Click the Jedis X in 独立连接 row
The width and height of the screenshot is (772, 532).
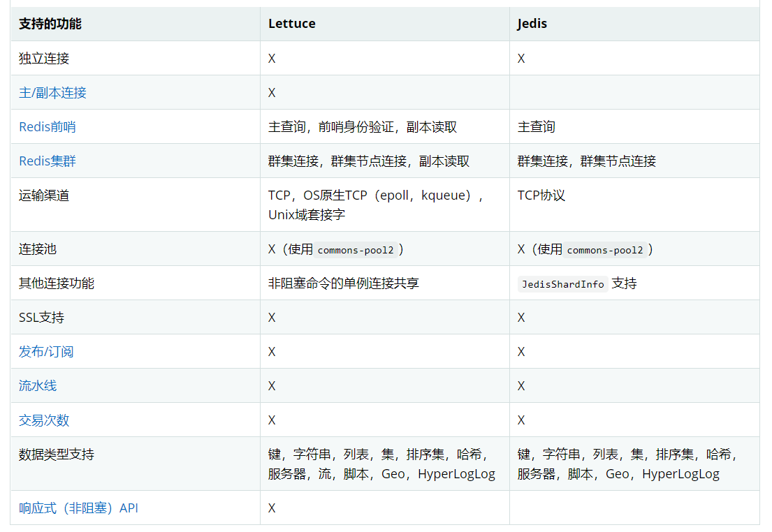point(521,59)
